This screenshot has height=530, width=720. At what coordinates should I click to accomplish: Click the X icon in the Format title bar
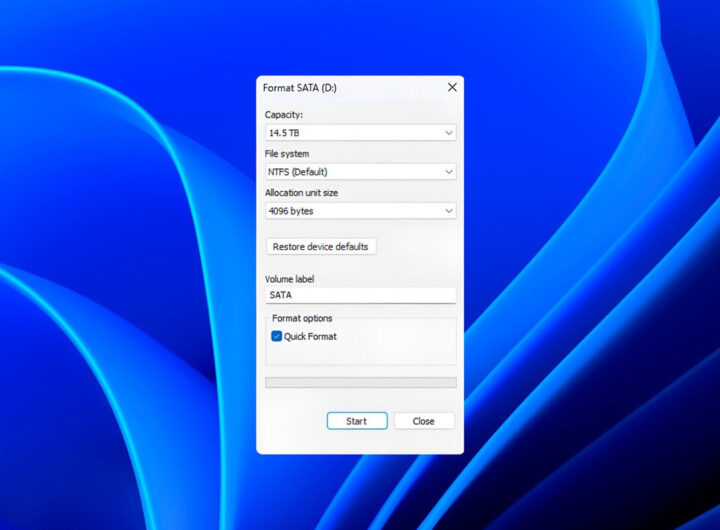coord(452,88)
